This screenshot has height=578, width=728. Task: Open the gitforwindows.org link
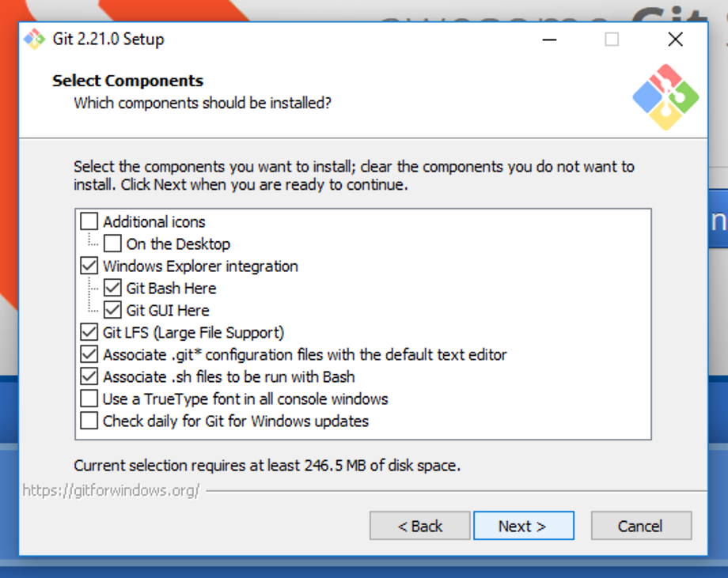(111, 490)
